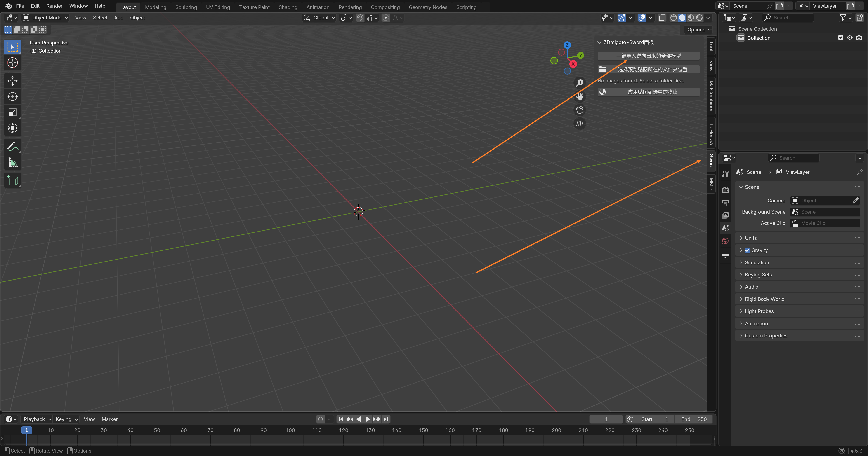Hide Collection with the eye icon
Image resolution: width=868 pixels, height=456 pixels.
tap(849, 38)
